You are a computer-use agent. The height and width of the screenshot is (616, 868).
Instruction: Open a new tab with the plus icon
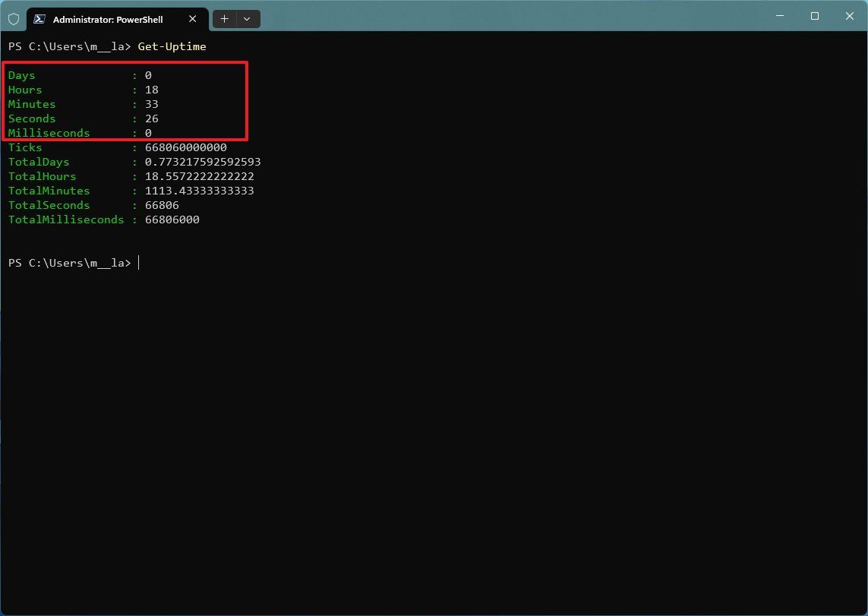coord(223,18)
